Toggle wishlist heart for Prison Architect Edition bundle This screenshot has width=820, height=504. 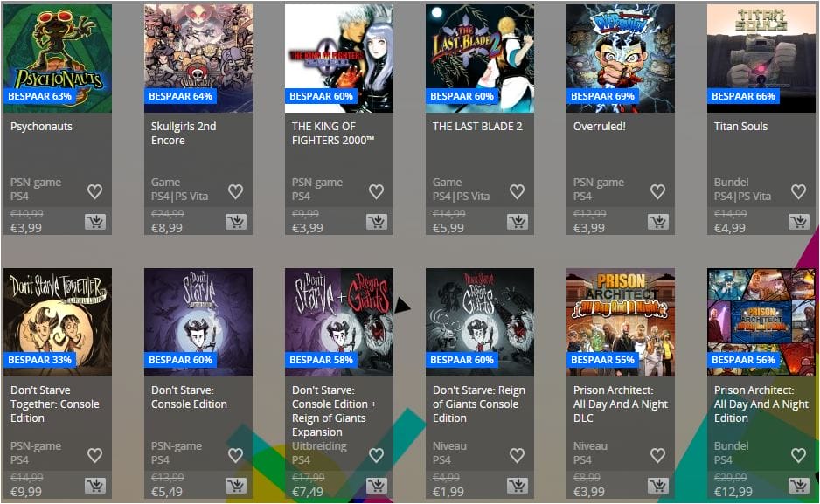(798, 455)
